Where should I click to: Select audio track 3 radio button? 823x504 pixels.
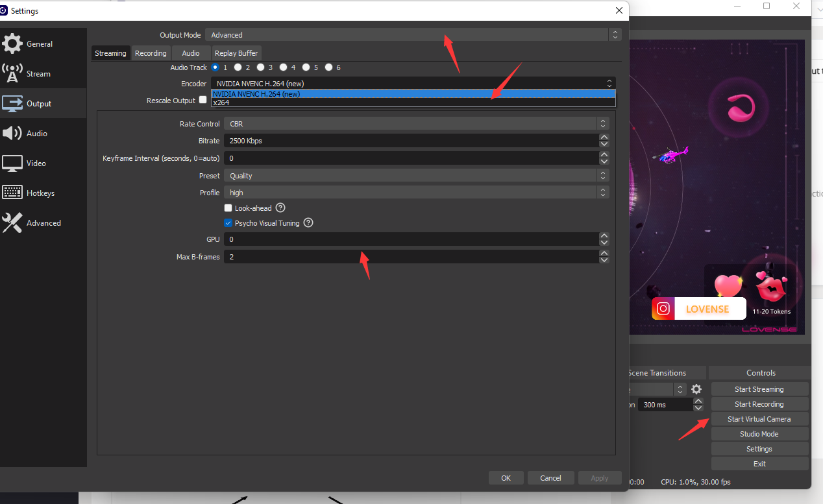(x=260, y=67)
